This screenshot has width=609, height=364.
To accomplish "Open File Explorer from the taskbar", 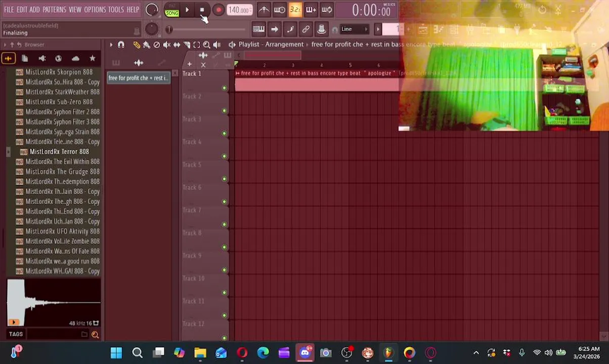I will [x=200, y=353].
